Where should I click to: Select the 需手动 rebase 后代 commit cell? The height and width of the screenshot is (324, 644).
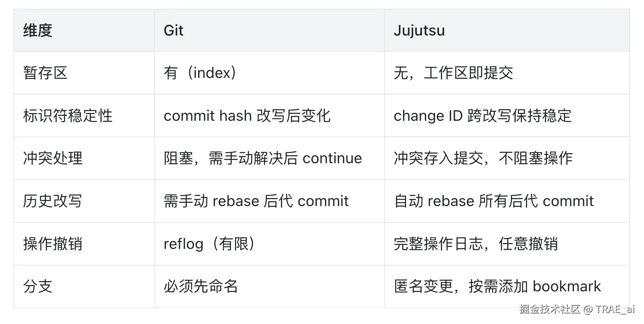coord(256,201)
